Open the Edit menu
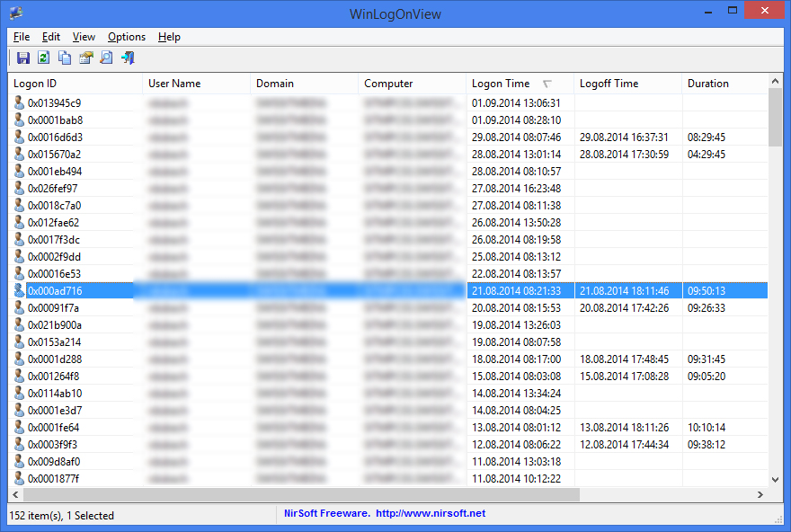This screenshot has width=791, height=532. [51, 37]
